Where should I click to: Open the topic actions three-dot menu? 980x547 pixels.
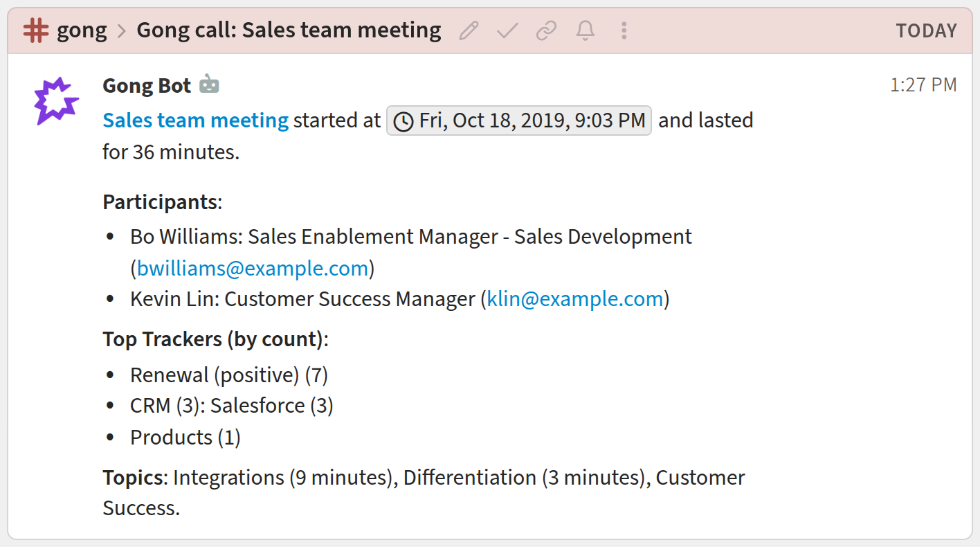click(624, 30)
